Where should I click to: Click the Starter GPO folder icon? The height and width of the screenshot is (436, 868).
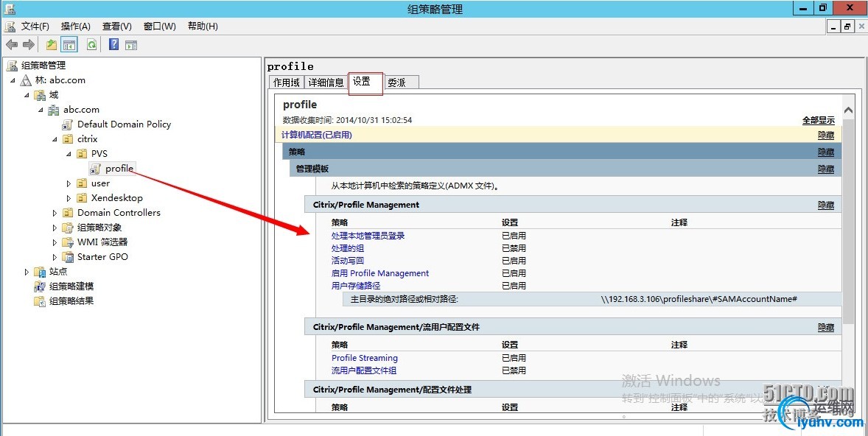pyautogui.click(x=68, y=257)
